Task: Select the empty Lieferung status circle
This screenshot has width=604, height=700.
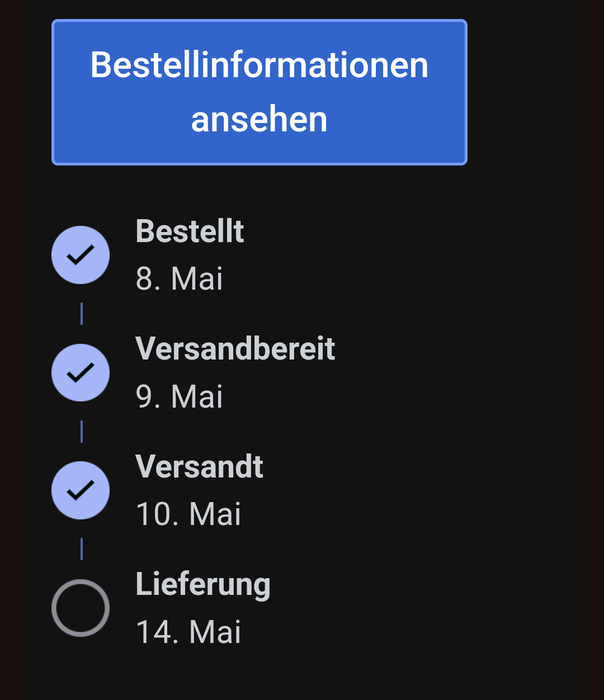Action: (x=80, y=608)
